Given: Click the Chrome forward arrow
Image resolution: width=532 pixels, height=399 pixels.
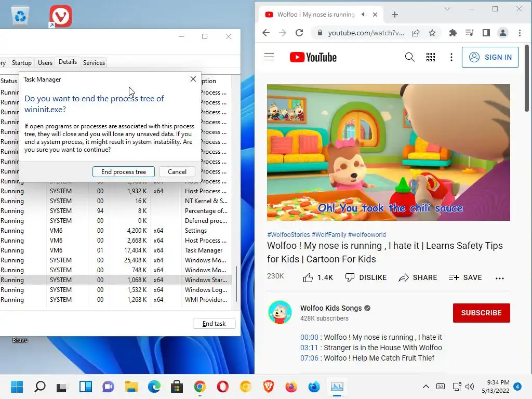Looking at the screenshot, I should [x=282, y=33].
